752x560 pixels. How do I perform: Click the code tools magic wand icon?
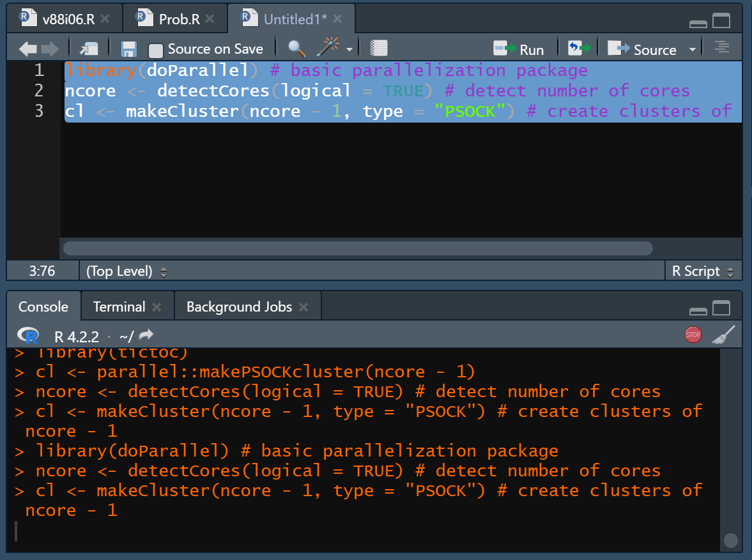tap(328, 47)
